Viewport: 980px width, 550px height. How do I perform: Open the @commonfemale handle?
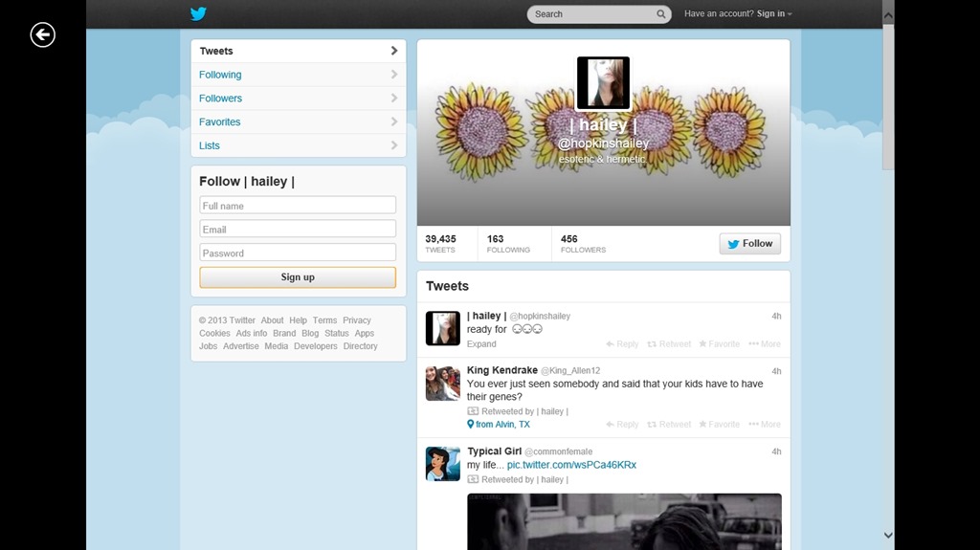[558, 451]
